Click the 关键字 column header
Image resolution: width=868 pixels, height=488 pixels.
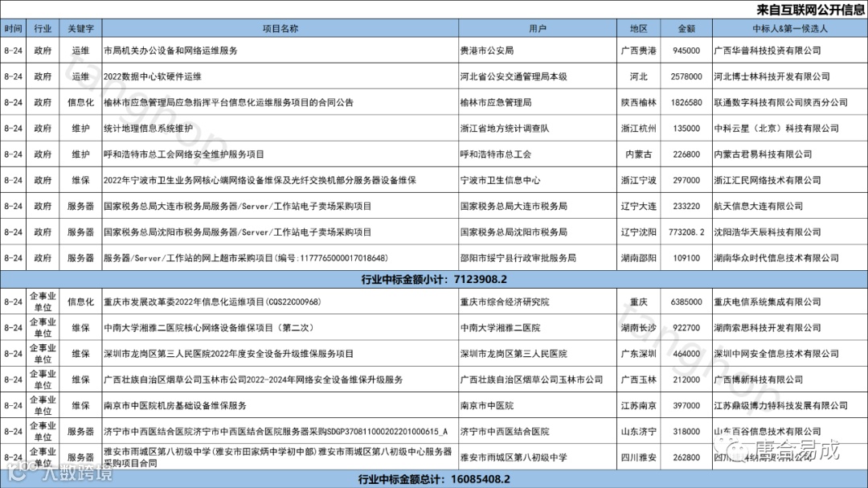click(81, 28)
